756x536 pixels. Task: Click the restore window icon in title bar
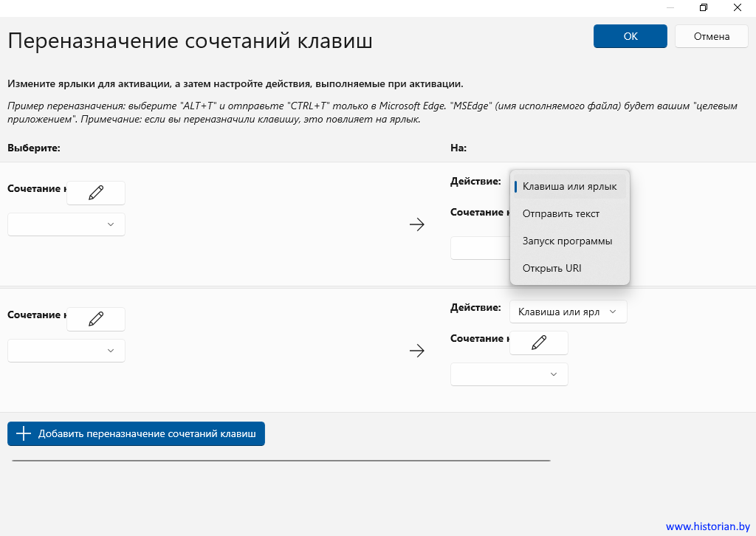coord(704,7)
